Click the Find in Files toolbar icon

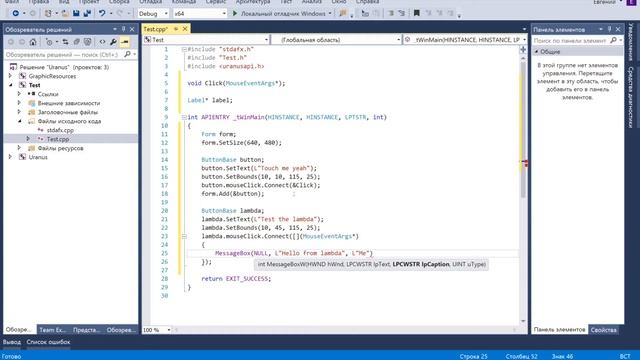point(343,13)
